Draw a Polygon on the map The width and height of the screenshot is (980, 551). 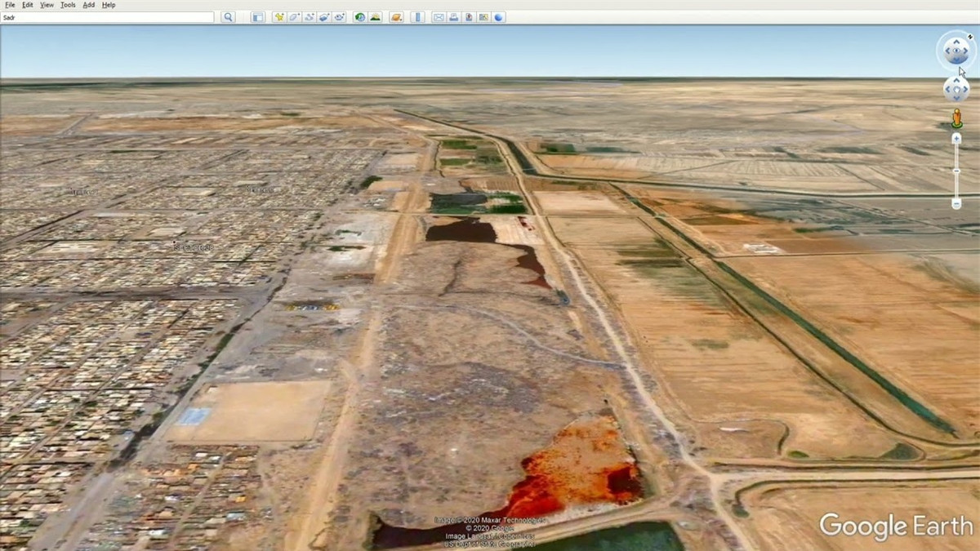click(x=295, y=16)
